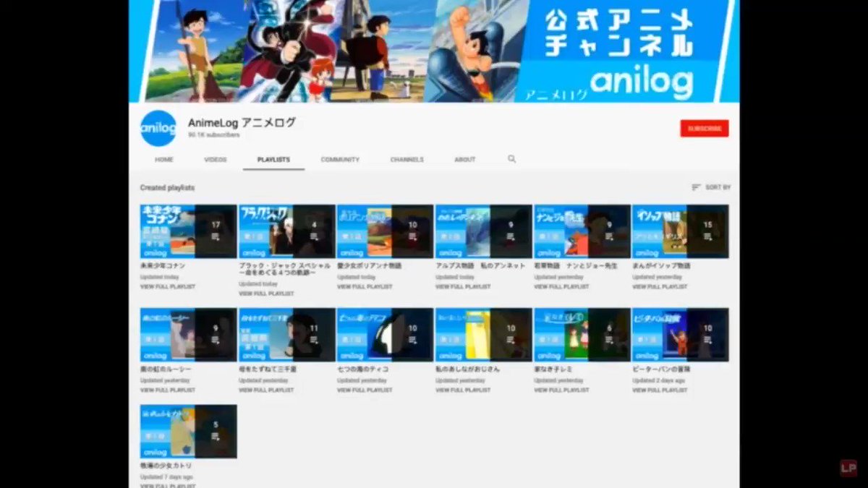868x488 pixels.
Task: Click the 未来少年コナン playlist title
Action: 163,266
